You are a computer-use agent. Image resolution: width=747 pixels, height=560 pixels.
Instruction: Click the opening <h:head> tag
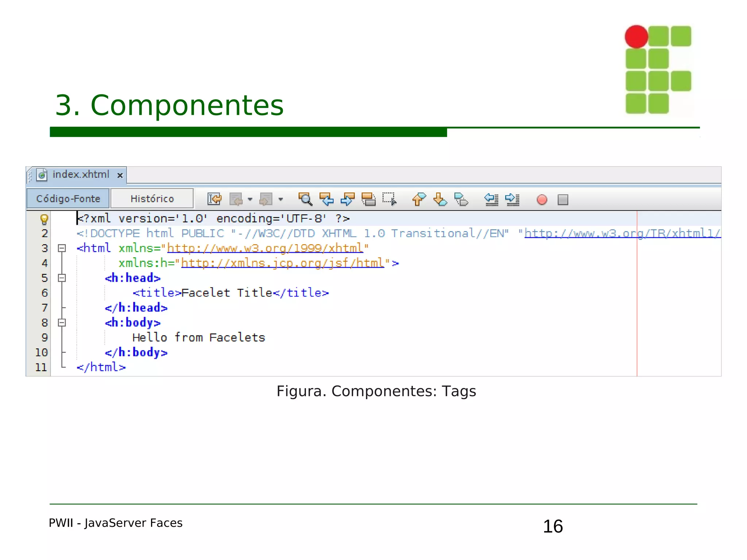tap(133, 278)
